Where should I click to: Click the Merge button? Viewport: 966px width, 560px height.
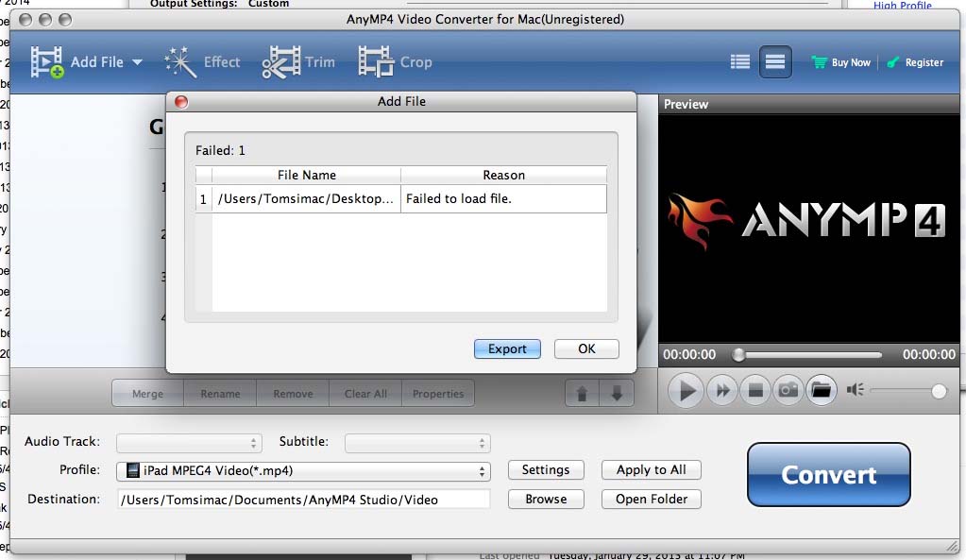pos(148,394)
